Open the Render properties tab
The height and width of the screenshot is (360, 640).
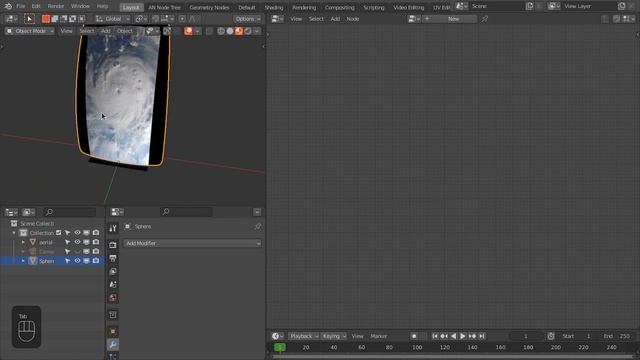coord(113,245)
